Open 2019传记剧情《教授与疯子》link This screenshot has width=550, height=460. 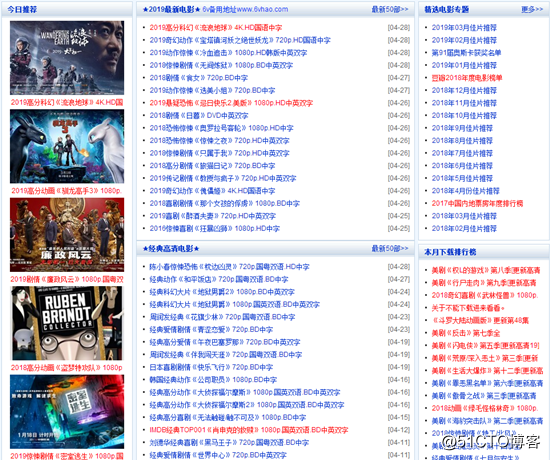pyautogui.click(x=223, y=178)
